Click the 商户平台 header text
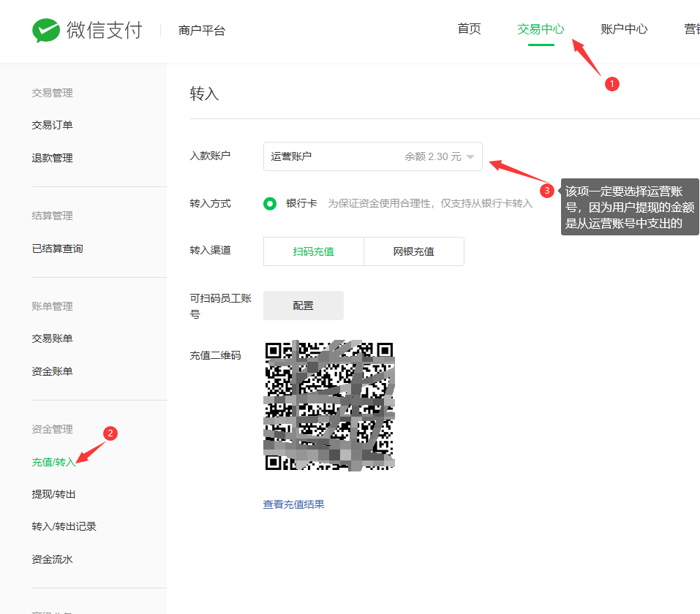The height and width of the screenshot is (614, 700). (x=202, y=31)
